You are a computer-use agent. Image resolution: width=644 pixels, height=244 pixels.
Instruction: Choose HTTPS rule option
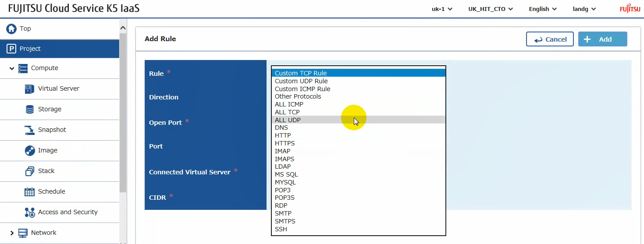click(359, 143)
